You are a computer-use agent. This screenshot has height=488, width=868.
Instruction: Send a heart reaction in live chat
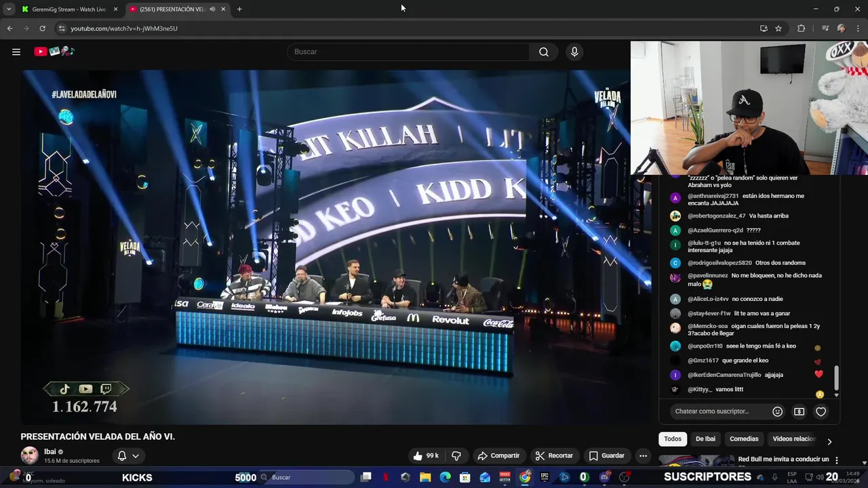[x=821, y=411]
